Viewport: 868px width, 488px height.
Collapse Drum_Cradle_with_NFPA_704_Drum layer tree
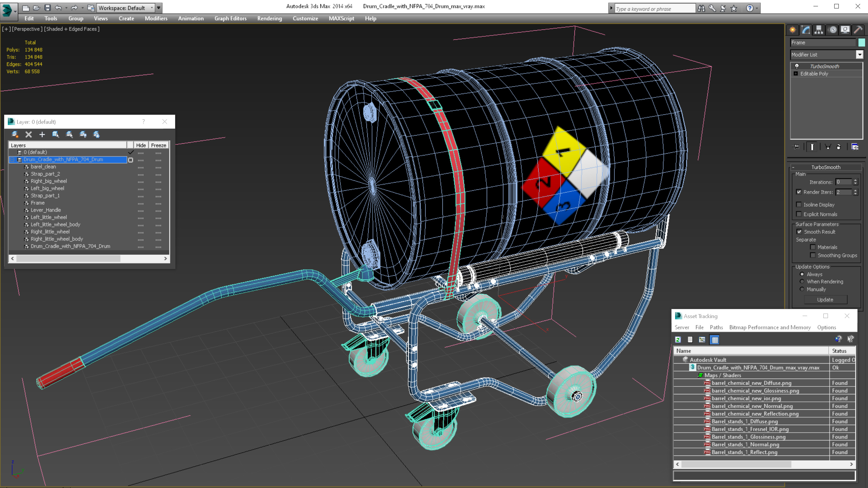click(12, 160)
